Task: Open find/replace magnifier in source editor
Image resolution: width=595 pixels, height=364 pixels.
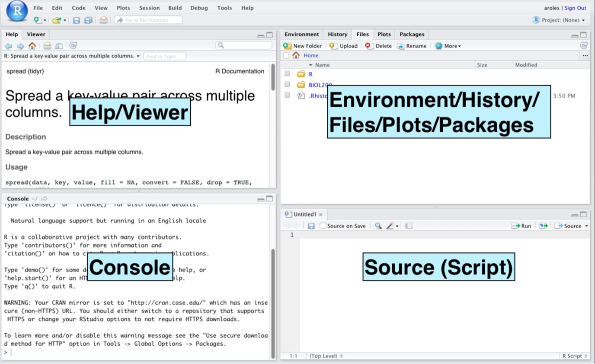Action: click(378, 226)
